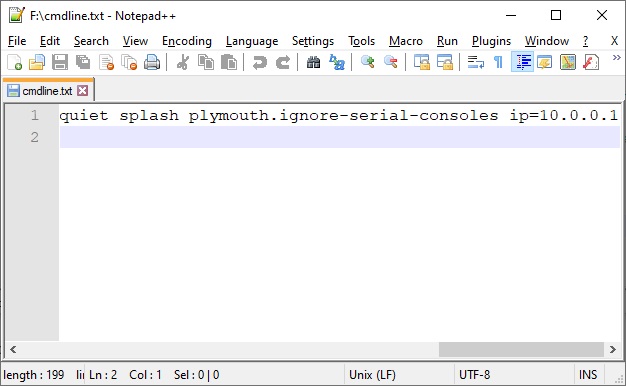Click the right scroll arrow

coord(613,350)
